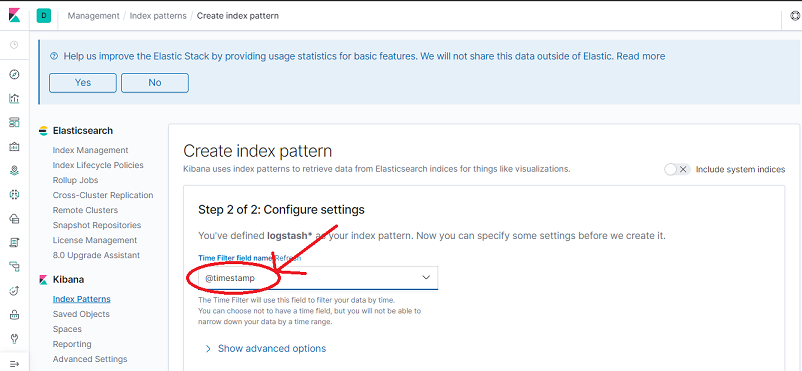Expand the side navigation with the arrow icon
The width and height of the screenshot is (802, 371).
coord(14,364)
